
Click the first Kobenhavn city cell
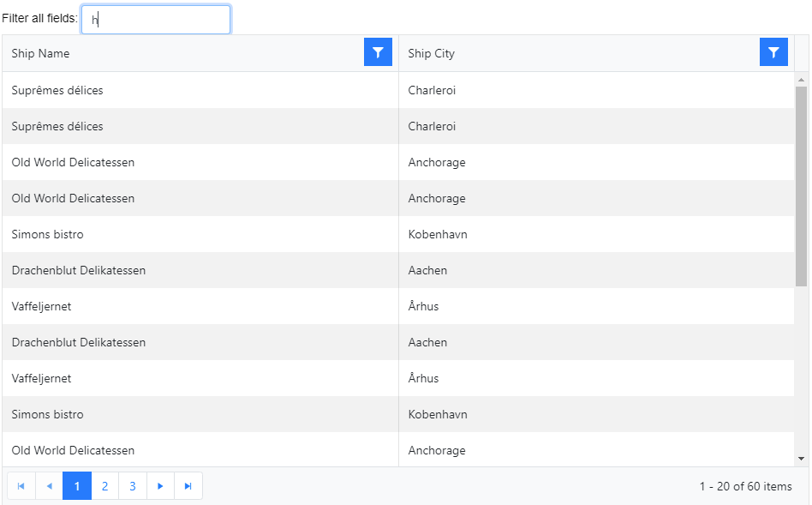(437, 234)
